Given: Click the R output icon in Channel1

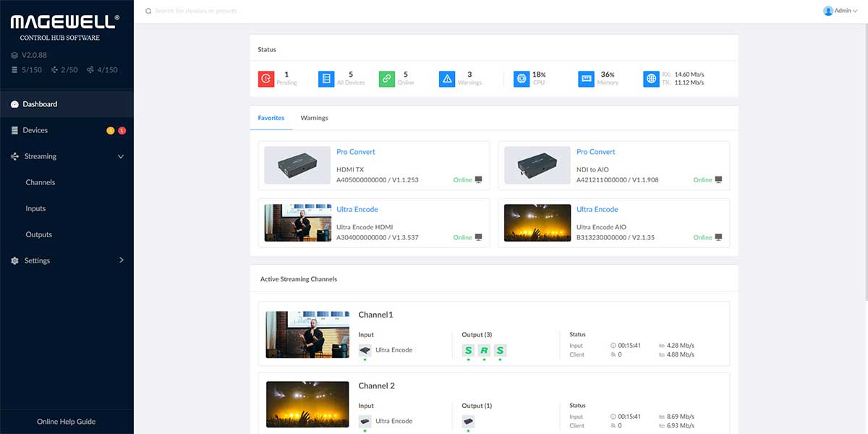Looking at the screenshot, I should [484, 351].
